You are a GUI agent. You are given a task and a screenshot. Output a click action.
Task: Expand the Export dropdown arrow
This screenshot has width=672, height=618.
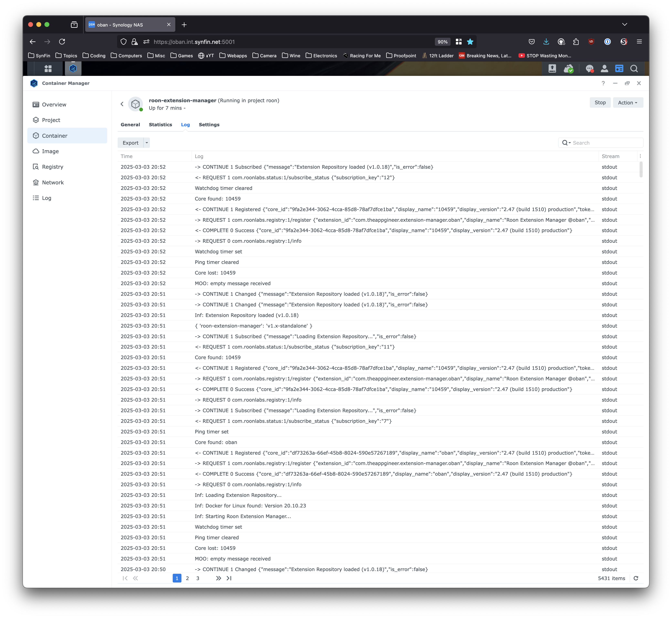[x=146, y=143]
